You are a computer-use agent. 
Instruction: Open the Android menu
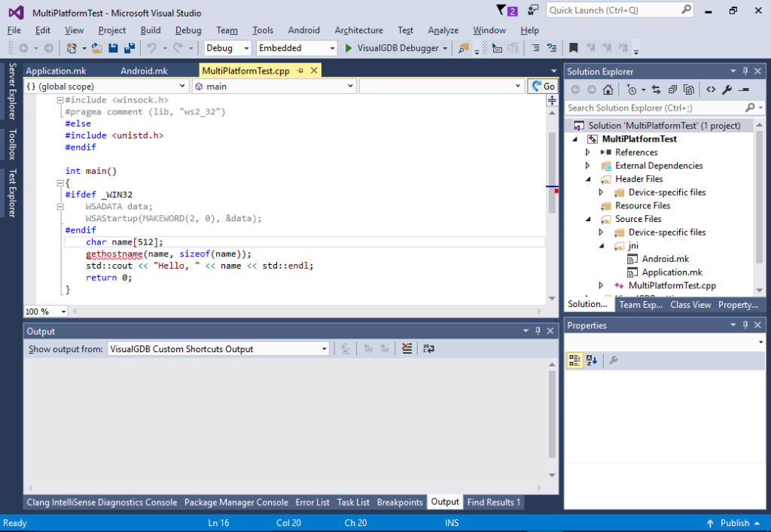click(x=303, y=30)
